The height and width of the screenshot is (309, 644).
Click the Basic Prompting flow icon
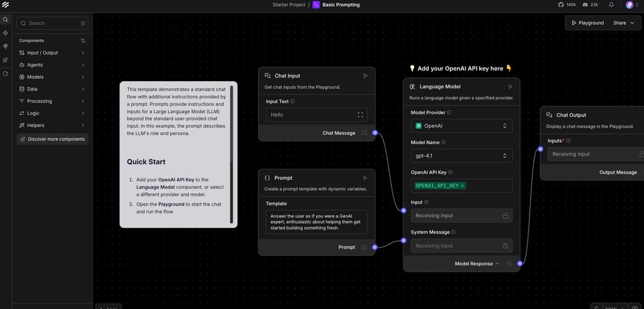tap(316, 5)
